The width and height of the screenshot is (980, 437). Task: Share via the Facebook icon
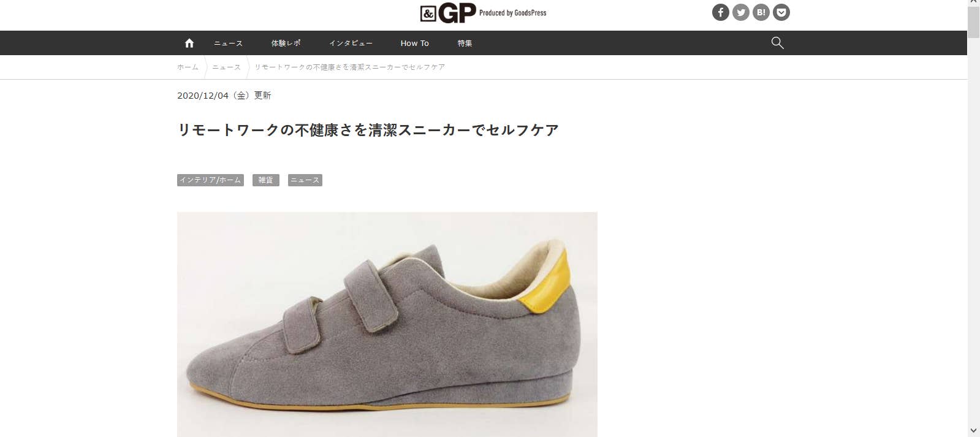coord(721,12)
